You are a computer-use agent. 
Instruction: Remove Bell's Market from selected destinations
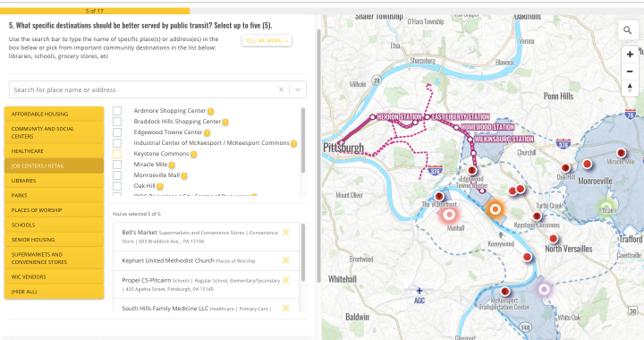286,233
